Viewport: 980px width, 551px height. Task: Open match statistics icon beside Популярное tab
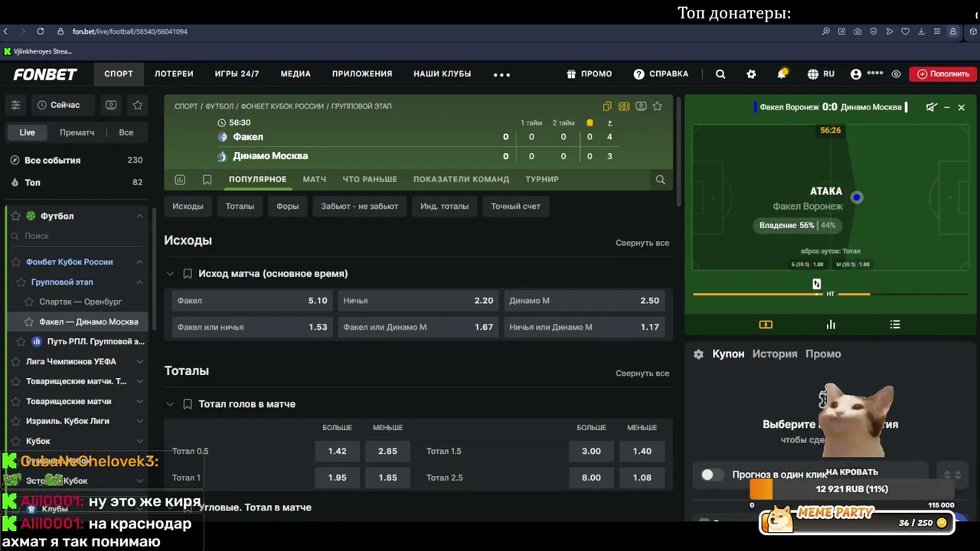click(180, 180)
